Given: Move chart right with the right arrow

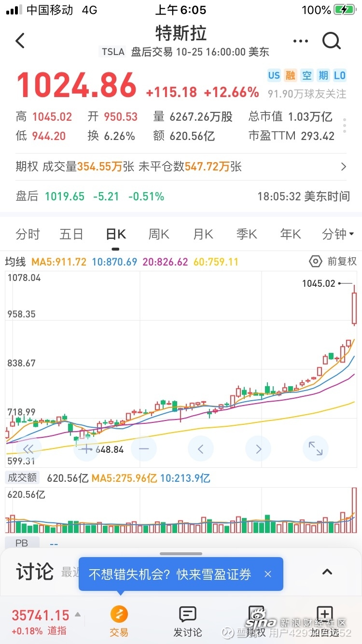Looking at the screenshot, I should point(258,449).
